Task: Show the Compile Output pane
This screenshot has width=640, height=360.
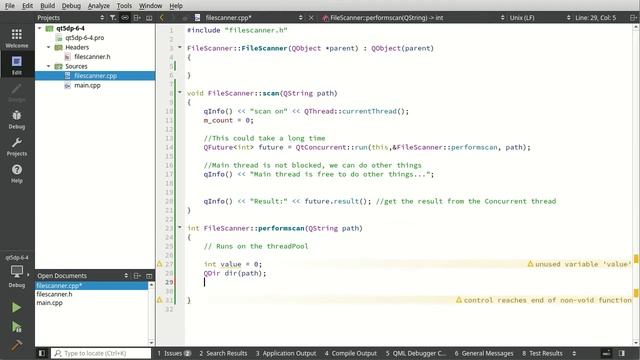Action: click(351, 353)
